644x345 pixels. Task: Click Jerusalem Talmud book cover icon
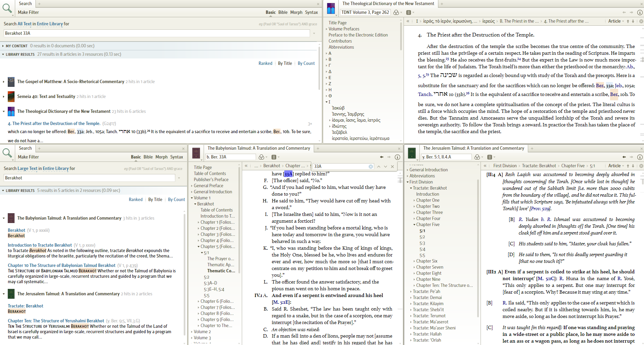pyautogui.click(x=412, y=153)
